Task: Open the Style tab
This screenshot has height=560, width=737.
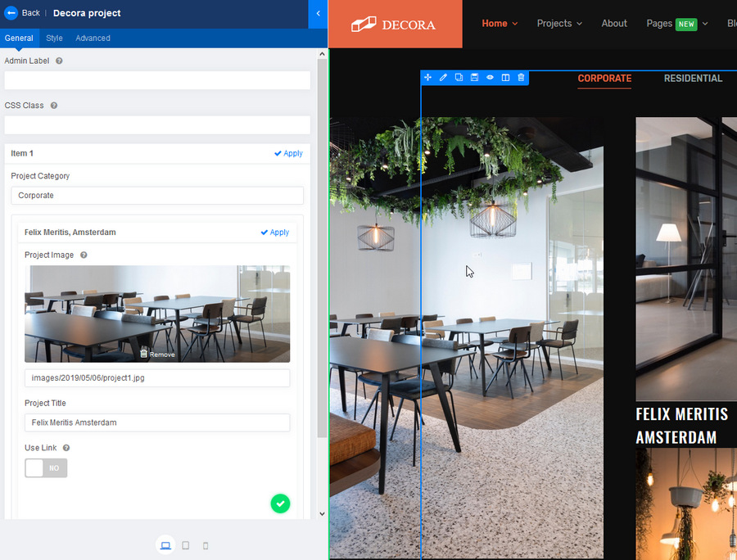Action: pos(54,38)
